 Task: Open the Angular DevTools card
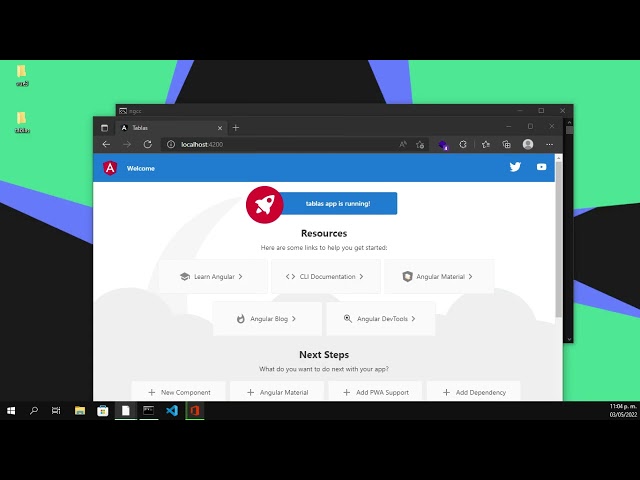click(380, 319)
